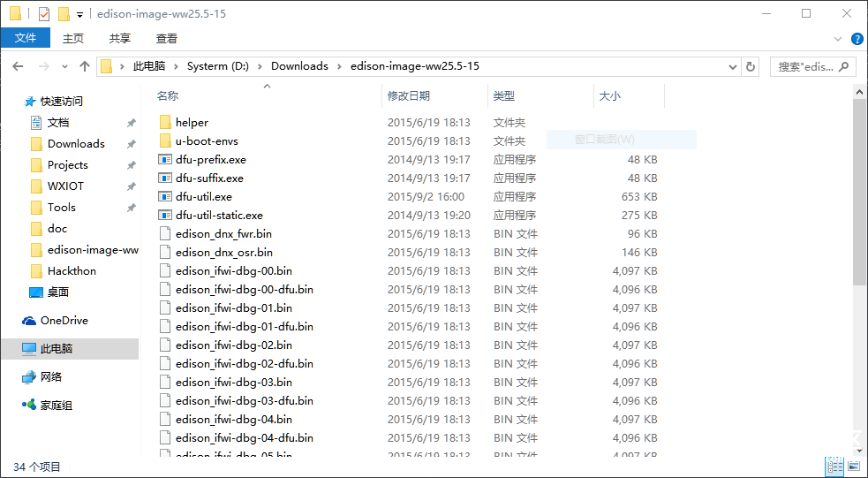Click the Properties checkmark icon in title bar
This screenshot has width=868, height=478.
pyautogui.click(x=44, y=14)
